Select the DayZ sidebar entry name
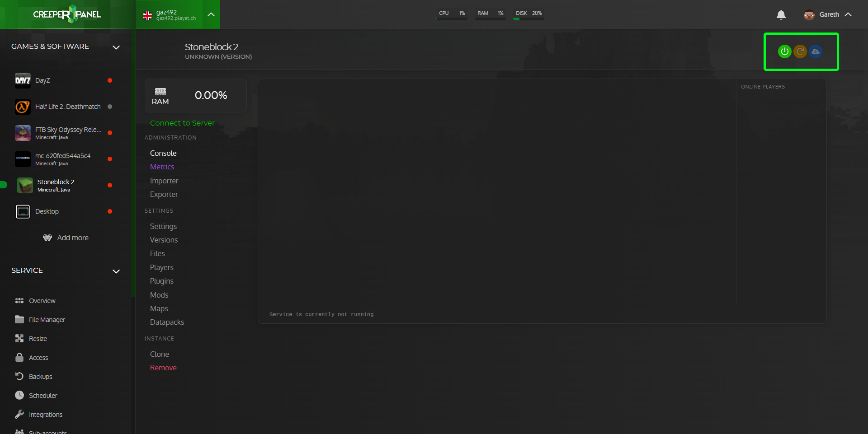This screenshot has height=434, width=868. click(42, 80)
